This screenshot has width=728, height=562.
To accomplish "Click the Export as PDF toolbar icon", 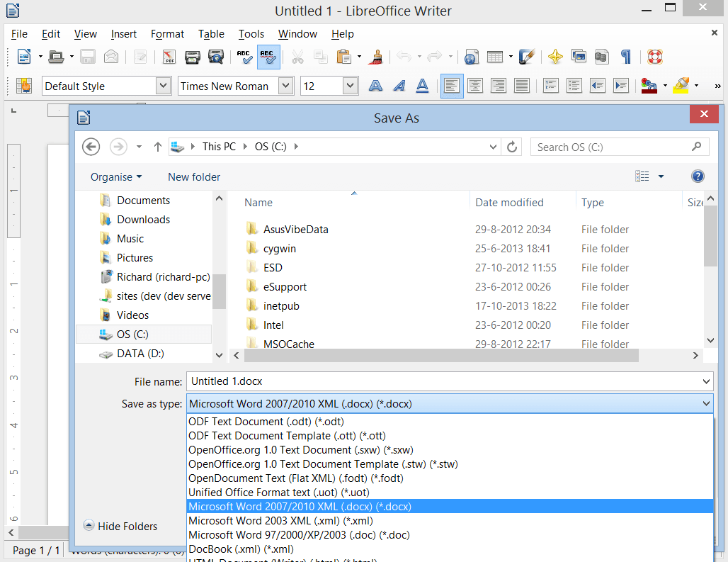I will tap(169, 57).
